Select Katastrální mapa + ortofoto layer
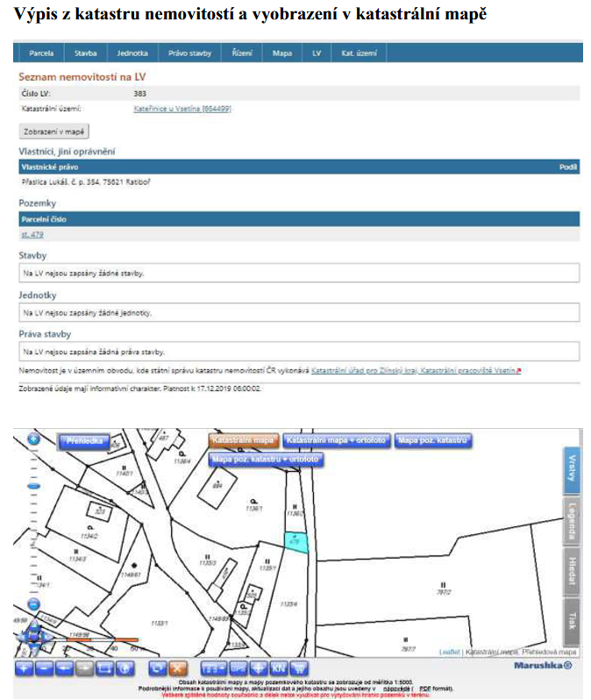The width and height of the screenshot is (591, 700). (337, 440)
